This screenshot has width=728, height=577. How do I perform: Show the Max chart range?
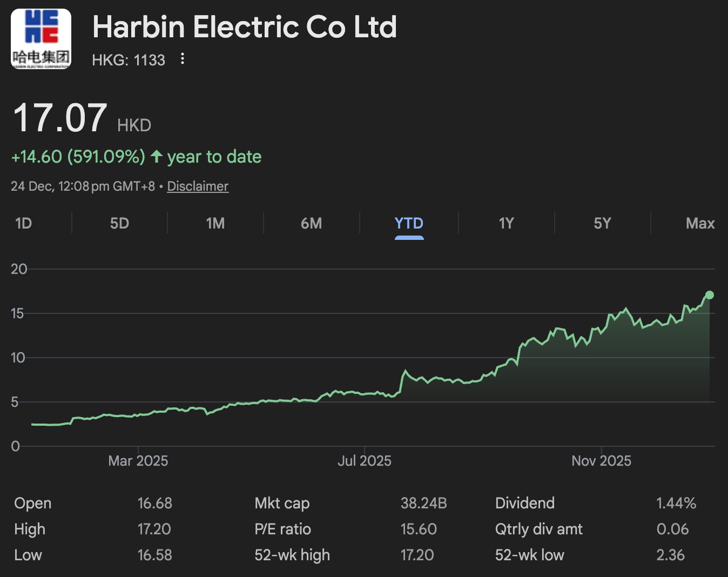click(700, 223)
